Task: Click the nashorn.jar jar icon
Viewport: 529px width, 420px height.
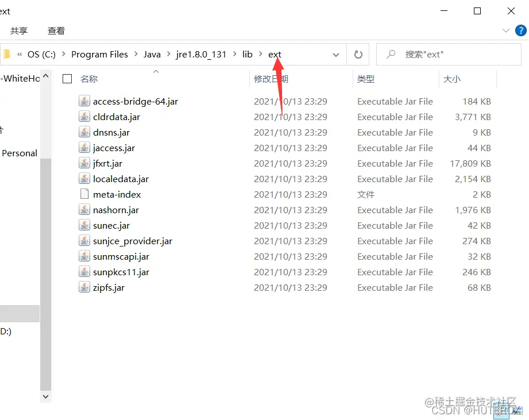Action: click(x=84, y=210)
